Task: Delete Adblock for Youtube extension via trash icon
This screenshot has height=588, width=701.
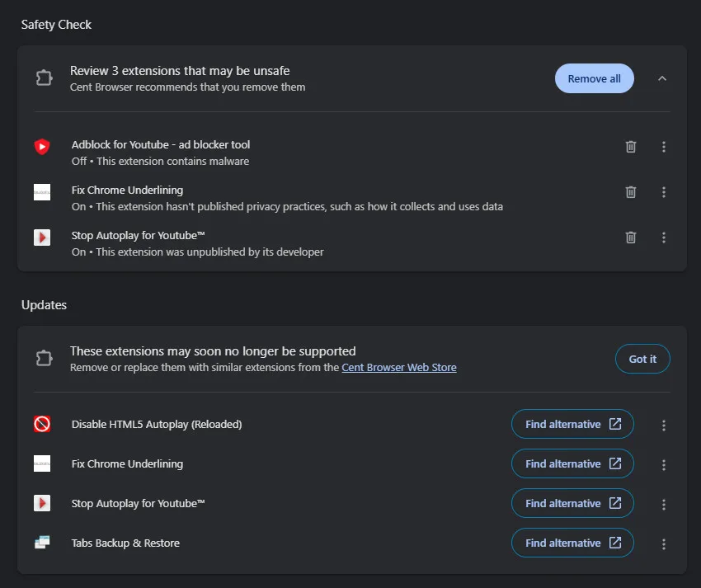Action: click(630, 147)
